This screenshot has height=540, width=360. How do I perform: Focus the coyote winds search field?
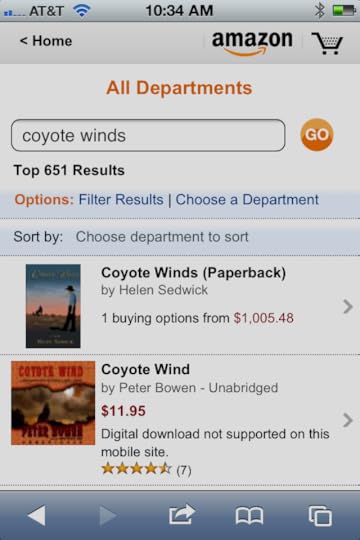click(148, 135)
